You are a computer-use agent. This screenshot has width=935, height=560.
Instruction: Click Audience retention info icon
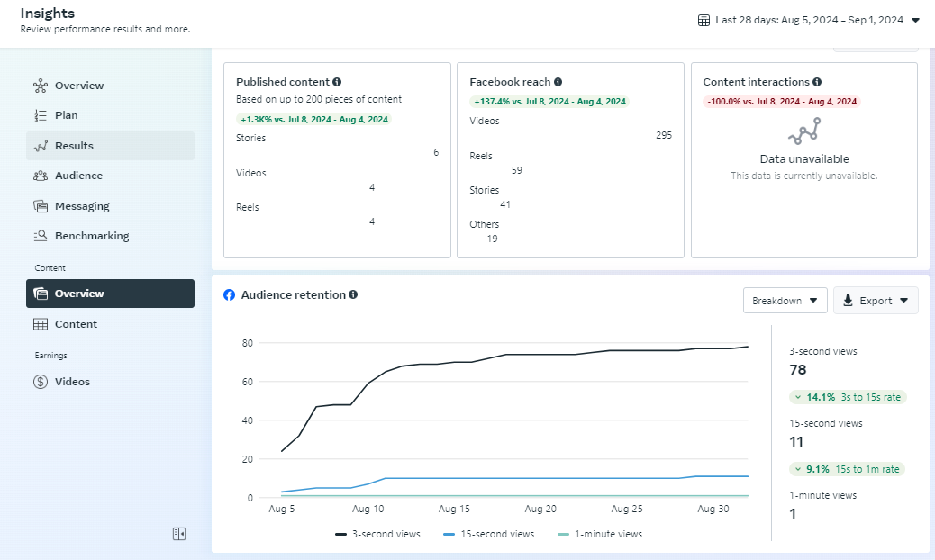pos(353,294)
